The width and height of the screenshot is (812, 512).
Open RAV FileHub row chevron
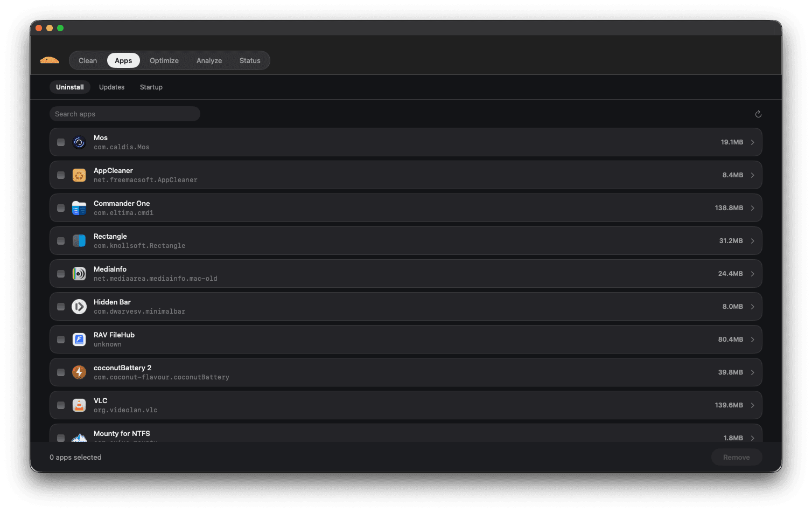[x=752, y=340]
